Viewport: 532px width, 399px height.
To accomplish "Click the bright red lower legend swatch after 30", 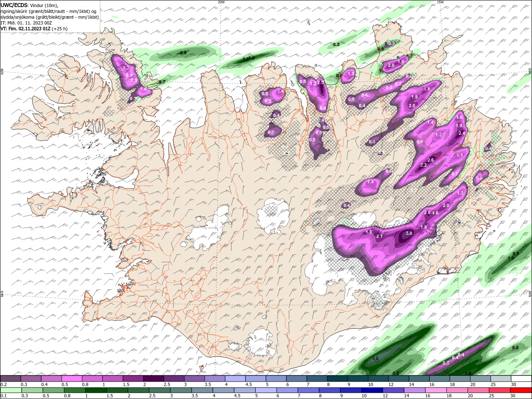I will tap(521, 390).
